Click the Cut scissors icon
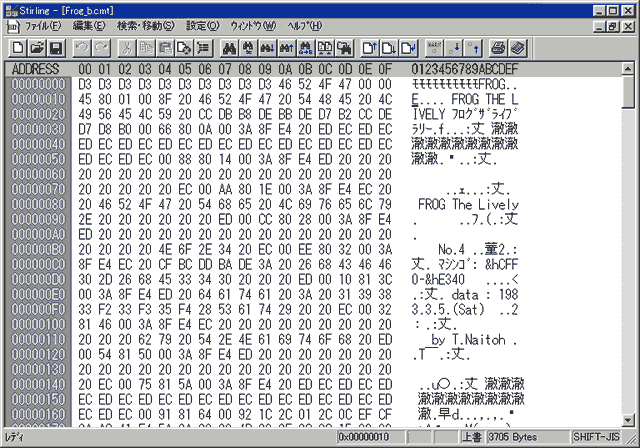Image resolution: width=640 pixels, height=448 pixels. [x=127, y=48]
